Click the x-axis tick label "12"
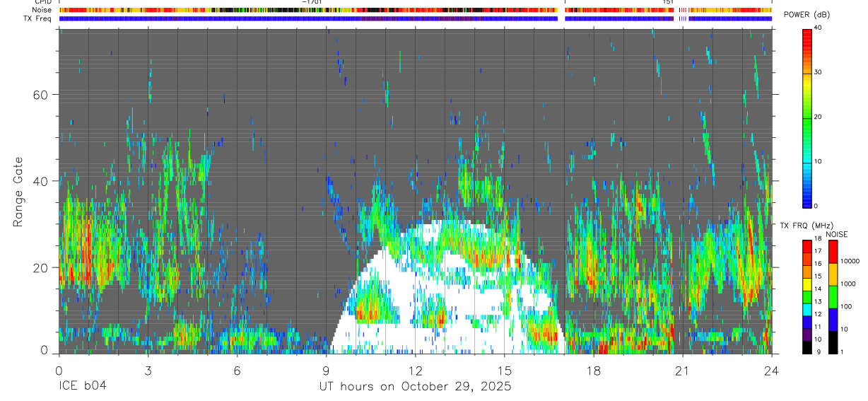This screenshot has width=868, height=401. (x=415, y=370)
